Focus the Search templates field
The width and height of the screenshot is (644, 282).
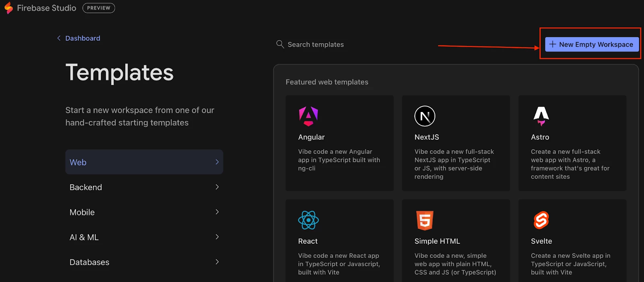tap(316, 44)
